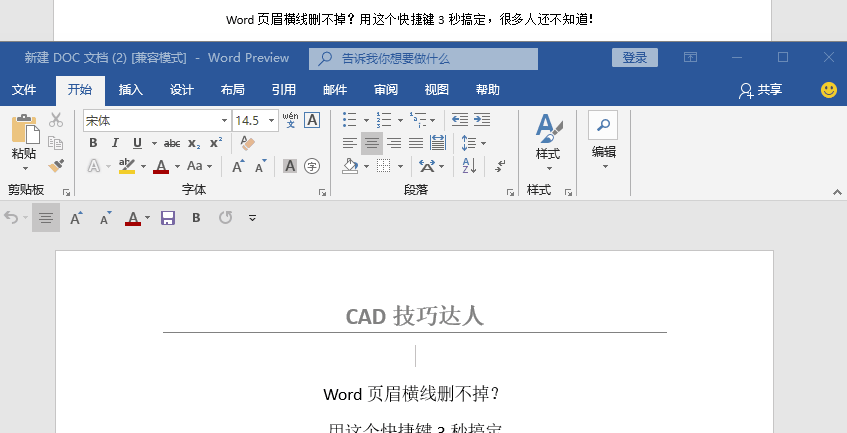Open the font size dropdown
Image resolution: width=847 pixels, height=433 pixels.
[x=272, y=120]
